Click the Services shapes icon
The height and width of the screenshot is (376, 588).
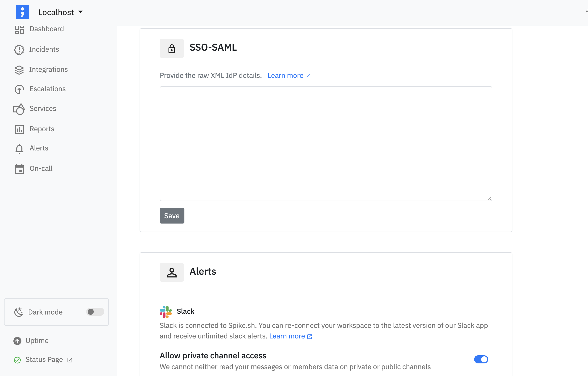tap(19, 109)
